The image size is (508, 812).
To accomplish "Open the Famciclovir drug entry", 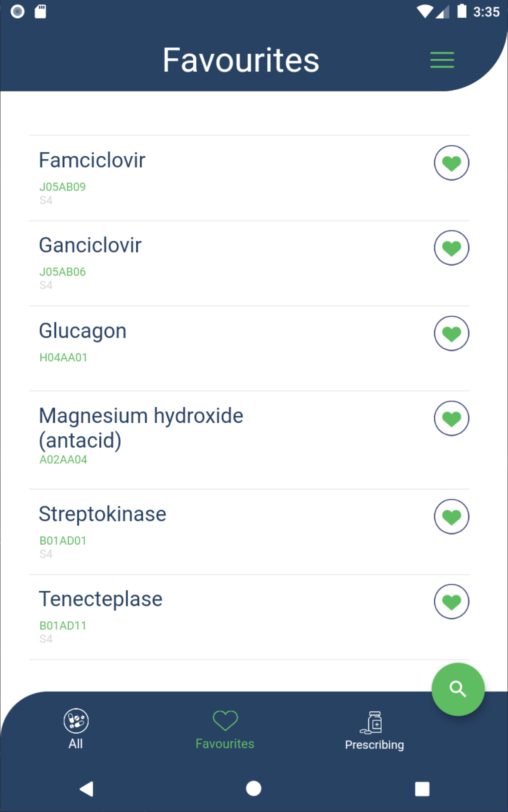I will click(x=92, y=160).
